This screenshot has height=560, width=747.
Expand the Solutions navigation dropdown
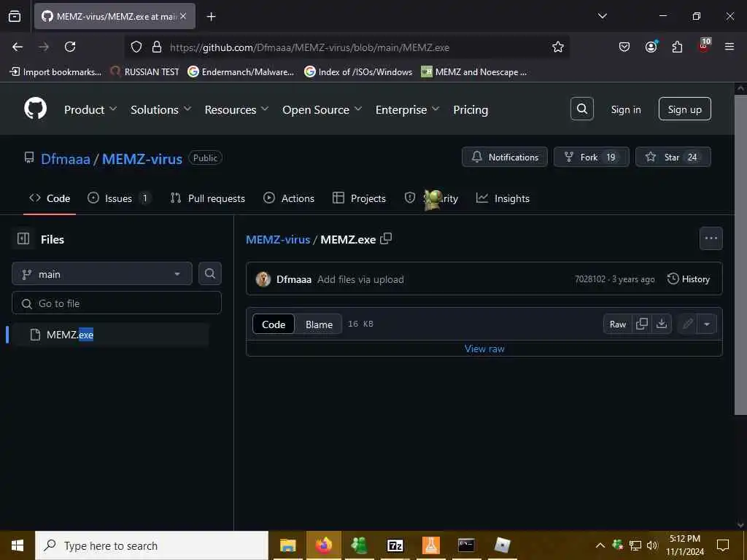pos(161,109)
